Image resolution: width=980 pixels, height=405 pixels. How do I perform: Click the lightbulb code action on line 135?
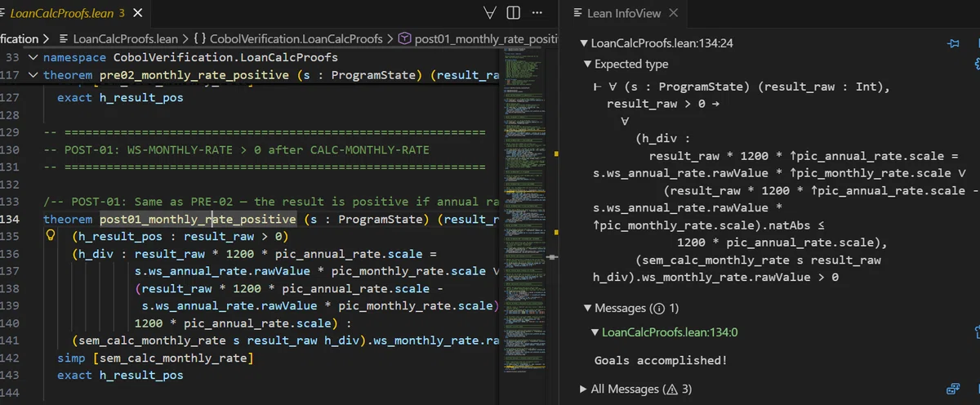click(50, 235)
